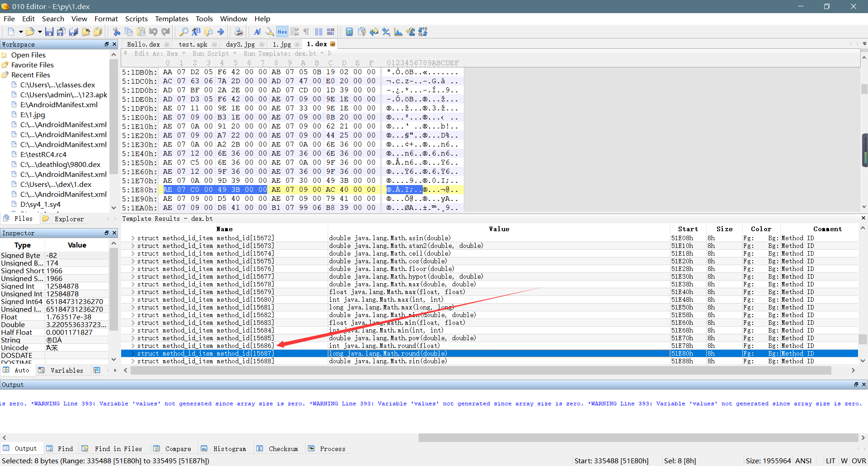This screenshot has width=868, height=466.
Task: Click the Cut scissors icon
Action: pos(117,32)
